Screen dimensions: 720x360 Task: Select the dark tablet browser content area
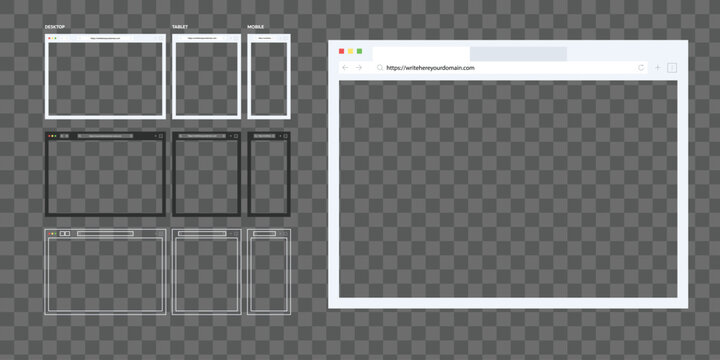(207, 177)
